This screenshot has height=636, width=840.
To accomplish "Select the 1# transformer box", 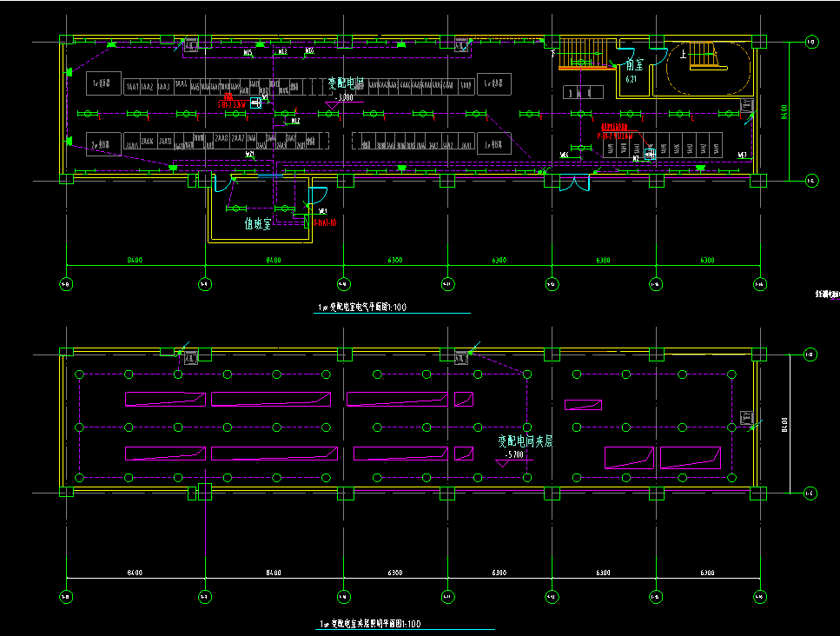I will 103,83.
